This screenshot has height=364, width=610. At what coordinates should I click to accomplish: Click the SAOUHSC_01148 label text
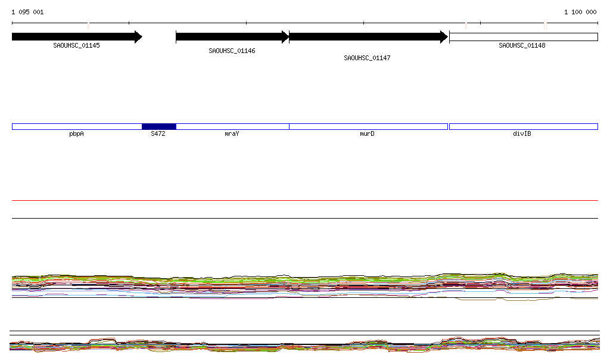point(522,45)
